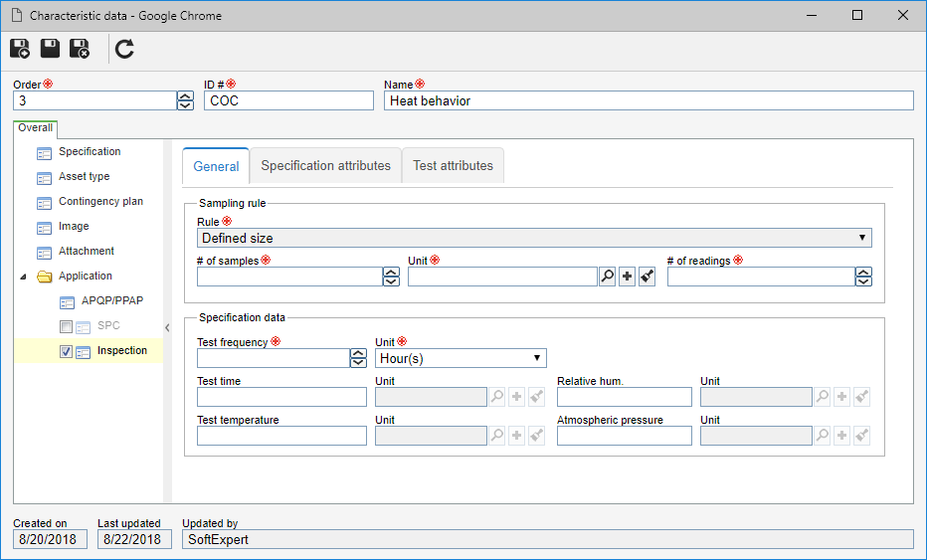This screenshot has width=927, height=560.
Task: Open the Test frequency Unit Hour(s) dropdown
Action: [x=461, y=358]
